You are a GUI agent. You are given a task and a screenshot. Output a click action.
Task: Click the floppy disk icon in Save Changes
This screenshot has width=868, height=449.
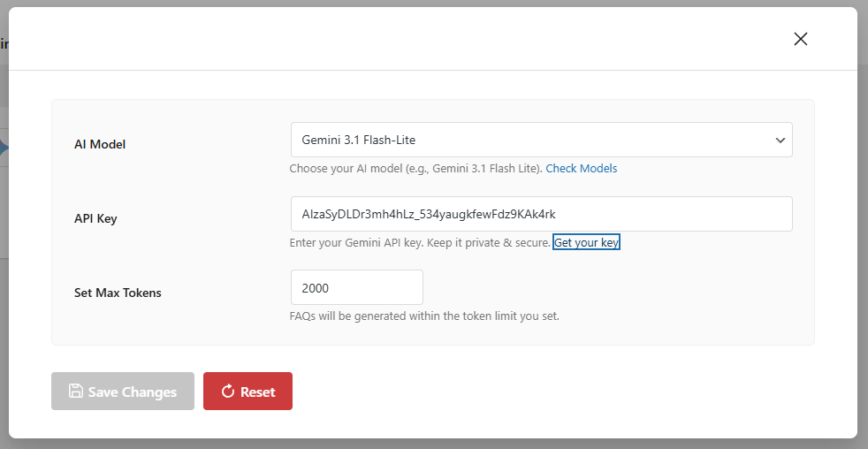tap(76, 392)
